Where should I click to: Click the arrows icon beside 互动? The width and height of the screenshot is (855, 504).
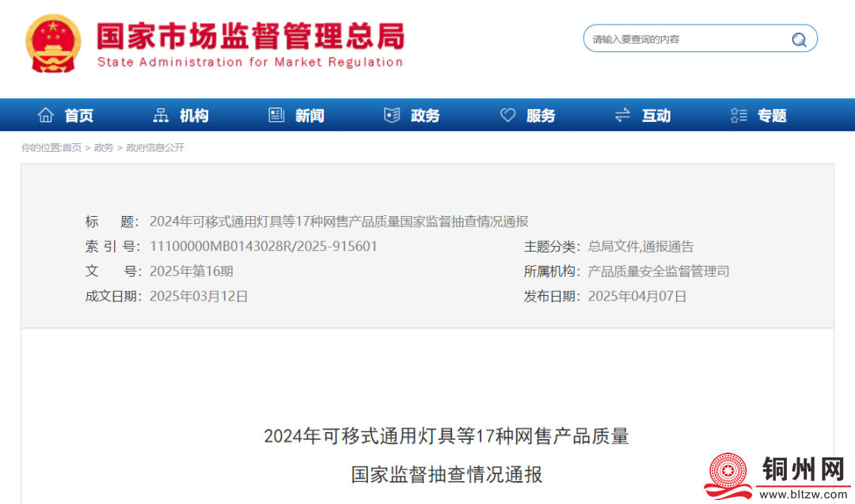point(622,116)
